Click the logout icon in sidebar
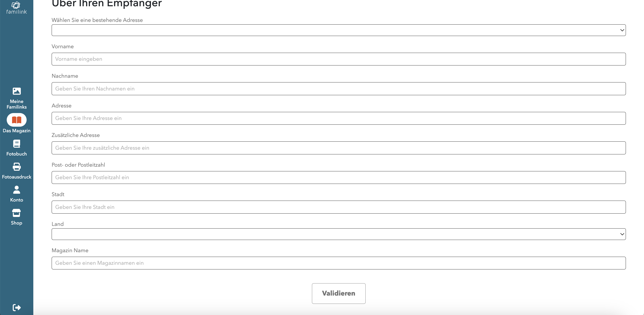This screenshot has height=315, width=644. (17, 307)
